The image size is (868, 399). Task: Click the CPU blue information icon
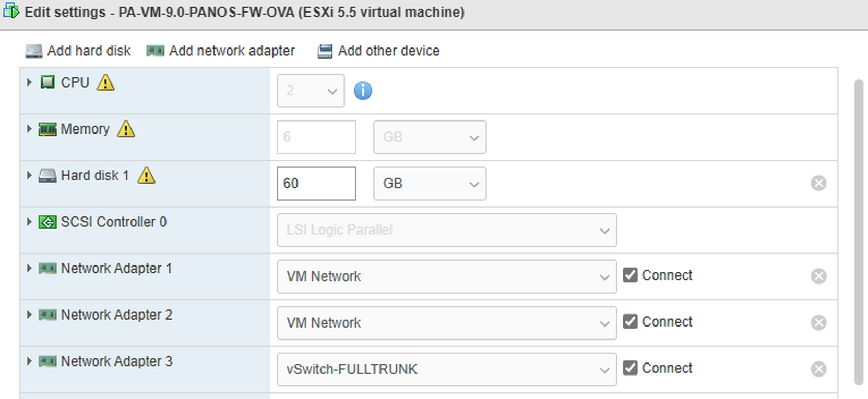point(363,91)
